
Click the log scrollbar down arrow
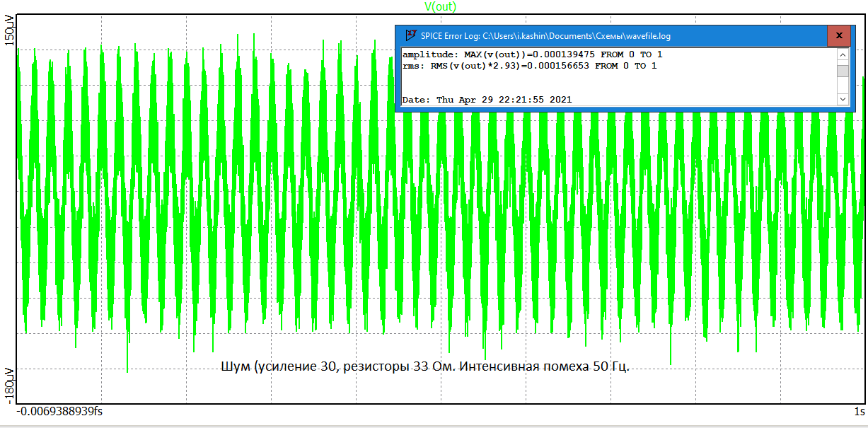[x=843, y=100]
